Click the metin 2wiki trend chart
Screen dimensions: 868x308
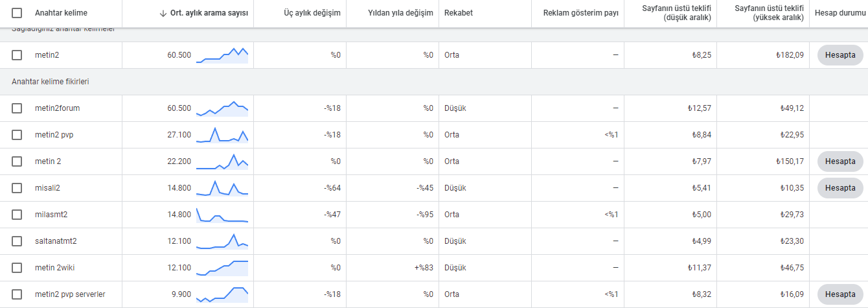pyautogui.click(x=222, y=268)
